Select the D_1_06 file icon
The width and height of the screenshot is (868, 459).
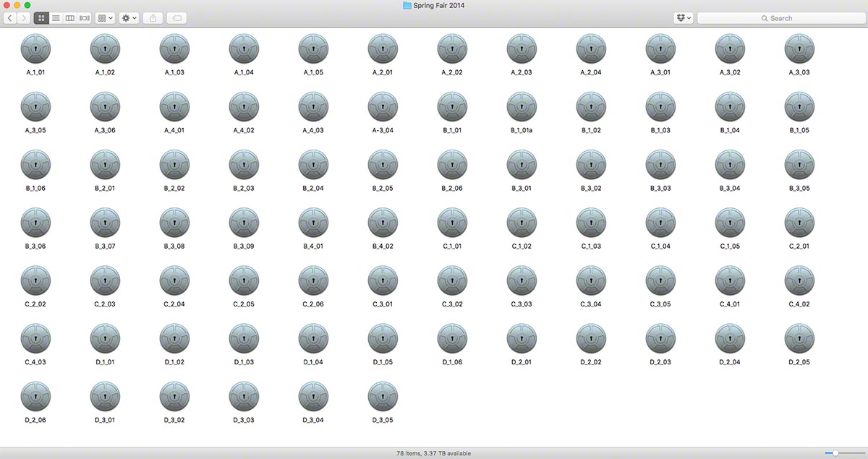click(453, 339)
